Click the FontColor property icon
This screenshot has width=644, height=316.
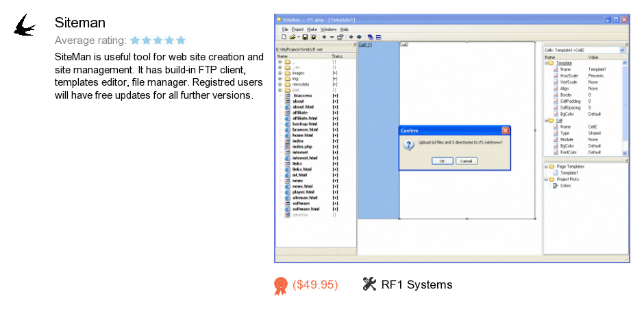tap(556, 152)
